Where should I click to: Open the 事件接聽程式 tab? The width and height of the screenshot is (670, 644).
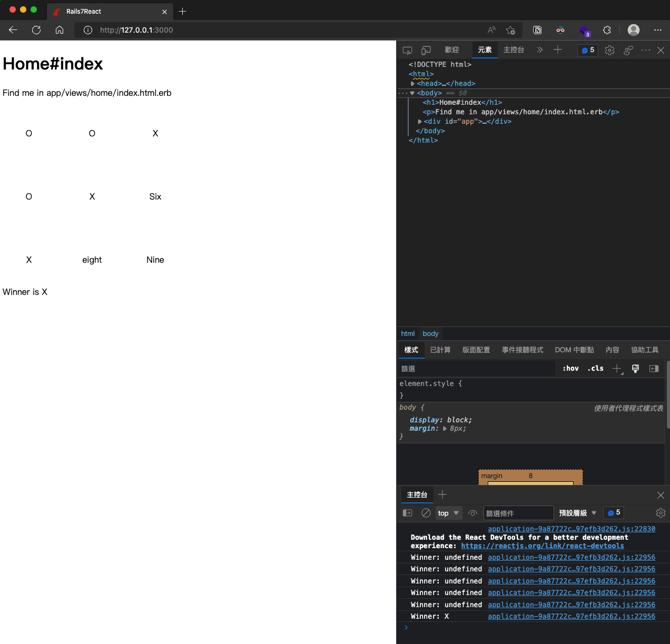[x=523, y=350]
